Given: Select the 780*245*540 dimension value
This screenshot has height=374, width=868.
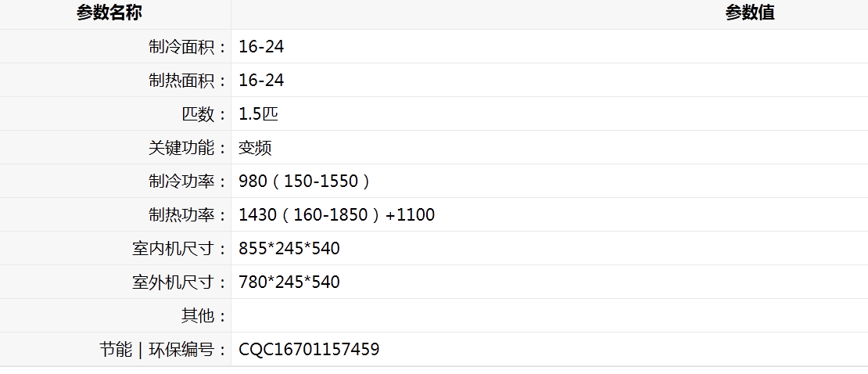Looking at the screenshot, I should (289, 283).
